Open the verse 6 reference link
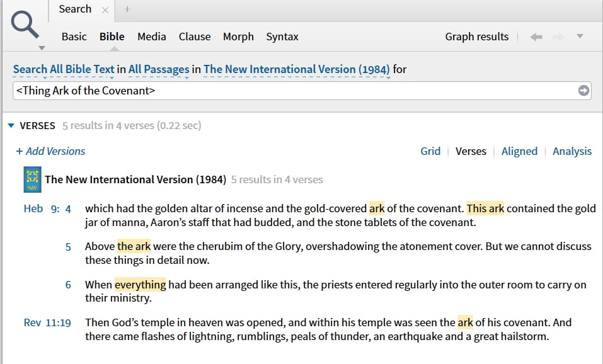Viewport: 603px width, 364px height. tap(68, 285)
